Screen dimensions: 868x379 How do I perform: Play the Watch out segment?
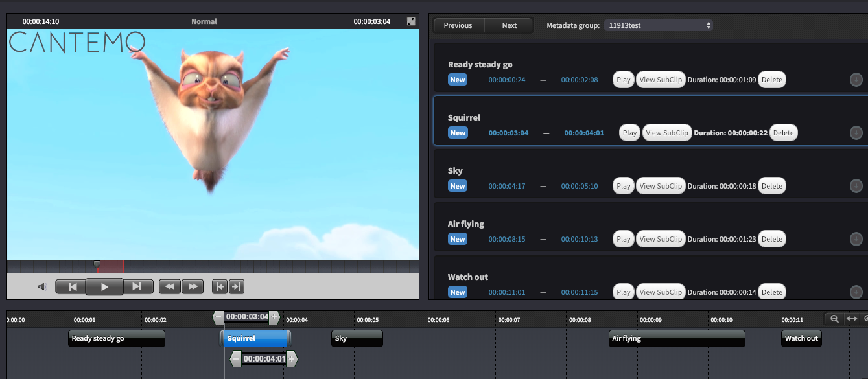coord(624,292)
